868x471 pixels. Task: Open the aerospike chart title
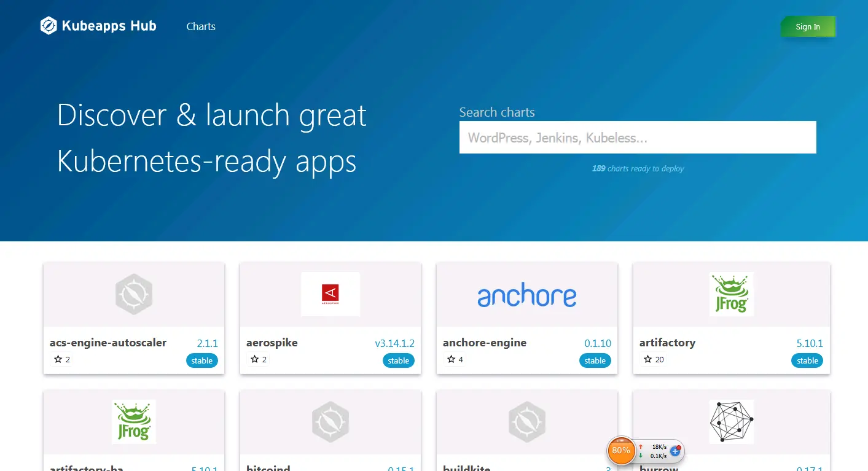272,343
